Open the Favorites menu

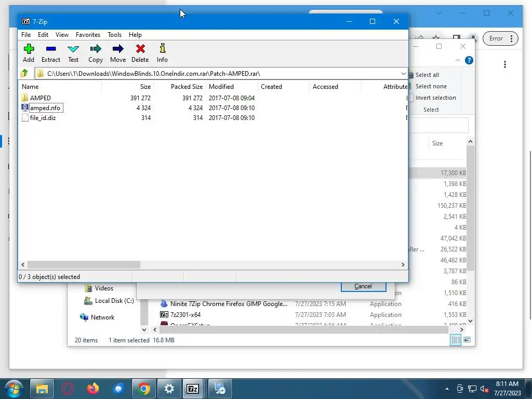click(x=88, y=35)
